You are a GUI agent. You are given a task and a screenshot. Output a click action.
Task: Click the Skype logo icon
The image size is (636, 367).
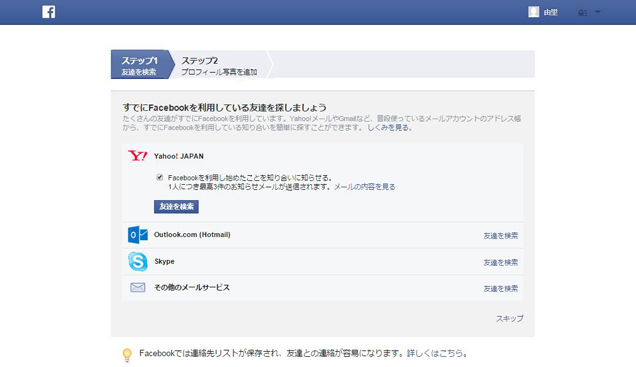point(138,261)
